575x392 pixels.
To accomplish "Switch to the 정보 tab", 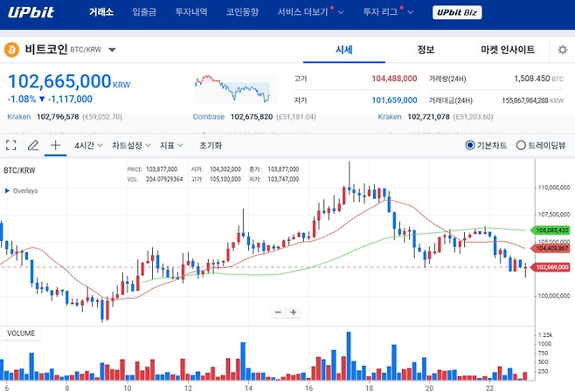I will (x=426, y=50).
